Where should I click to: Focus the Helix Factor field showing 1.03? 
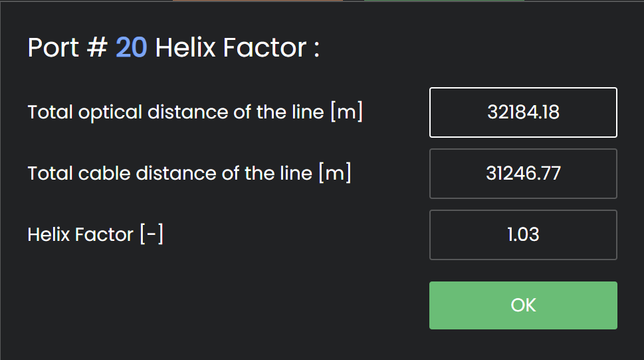pyautogui.click(x=523, y=235)
